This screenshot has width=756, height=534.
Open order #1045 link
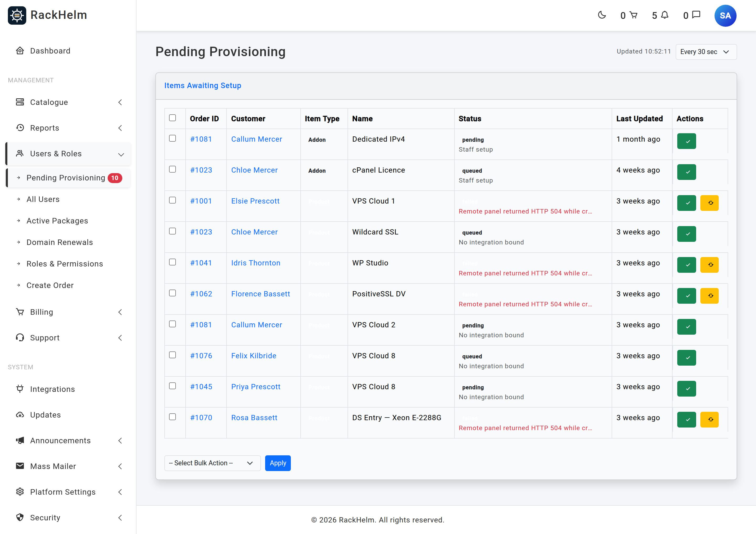201,387
